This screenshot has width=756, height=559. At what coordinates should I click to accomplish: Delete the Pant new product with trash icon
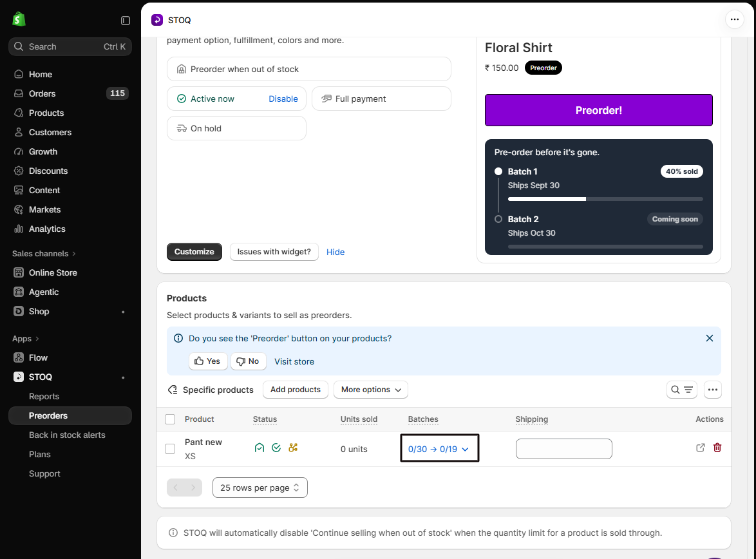[717, 448]
